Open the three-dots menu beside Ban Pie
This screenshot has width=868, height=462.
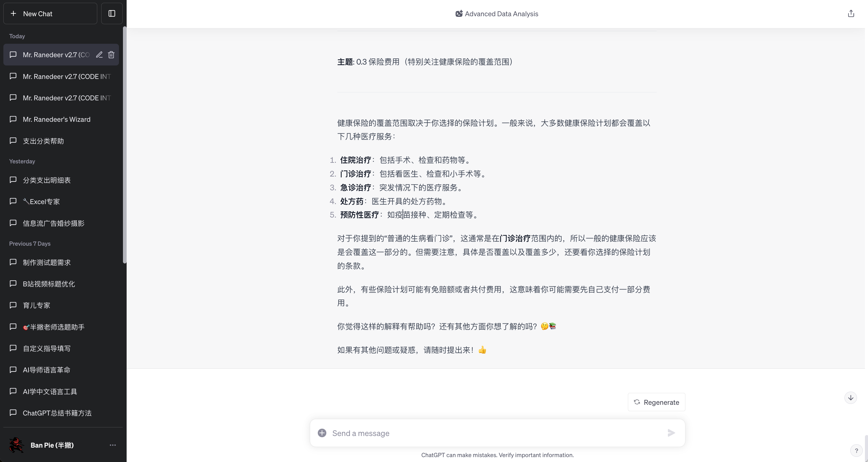click(113, 445)
